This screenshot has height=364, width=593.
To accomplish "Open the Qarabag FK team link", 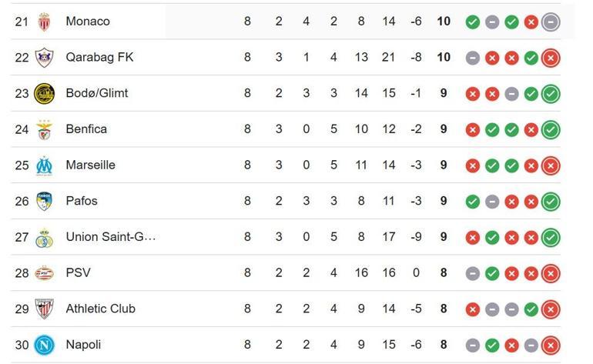I will [x=99, y=57].
